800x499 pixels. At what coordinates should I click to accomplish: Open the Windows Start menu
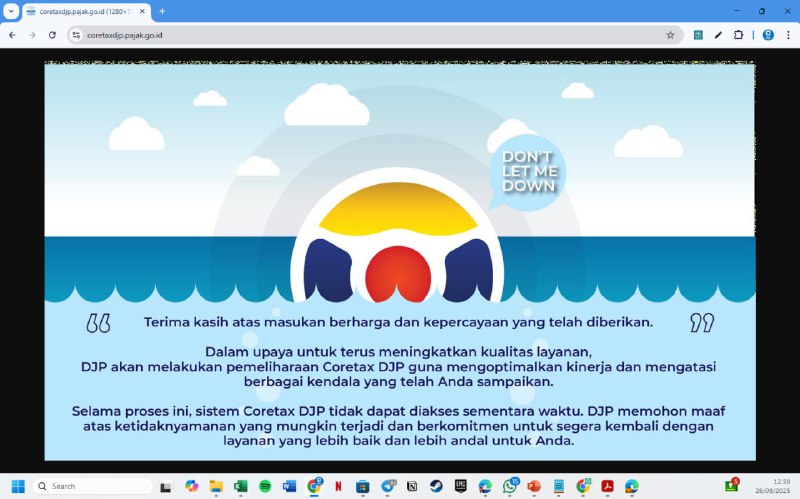pos(17,486)
